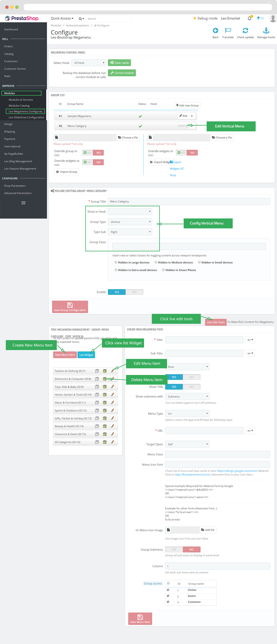
Task: Delete the Beauty & Health menu item
Action: [x=105, y=426]
